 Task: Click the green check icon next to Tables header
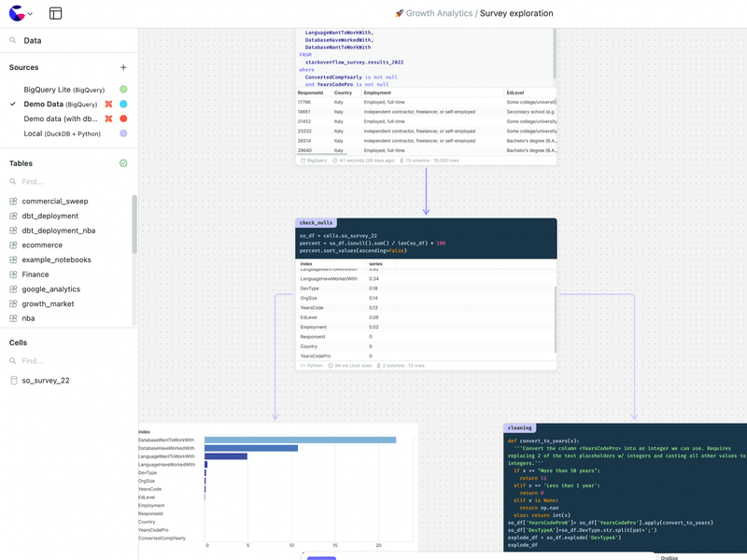[x=122, y=162]
